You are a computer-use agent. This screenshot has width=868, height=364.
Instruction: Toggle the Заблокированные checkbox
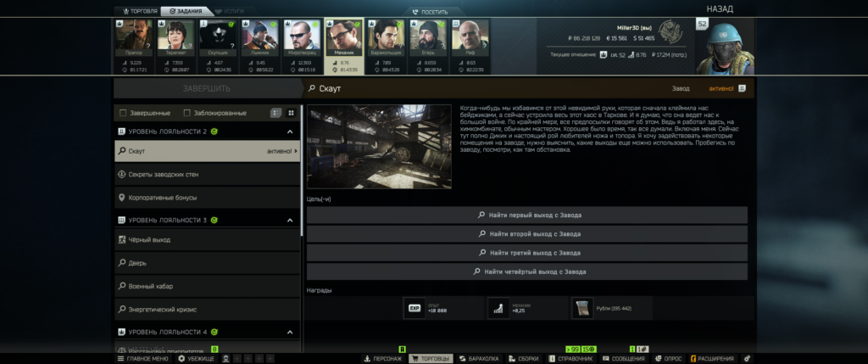pos(187,113)
